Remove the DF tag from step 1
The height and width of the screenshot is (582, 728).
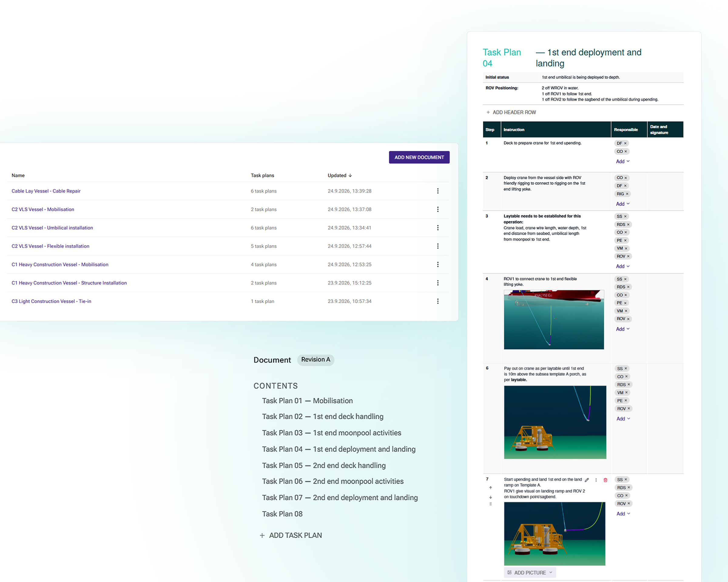pos(625,143)
